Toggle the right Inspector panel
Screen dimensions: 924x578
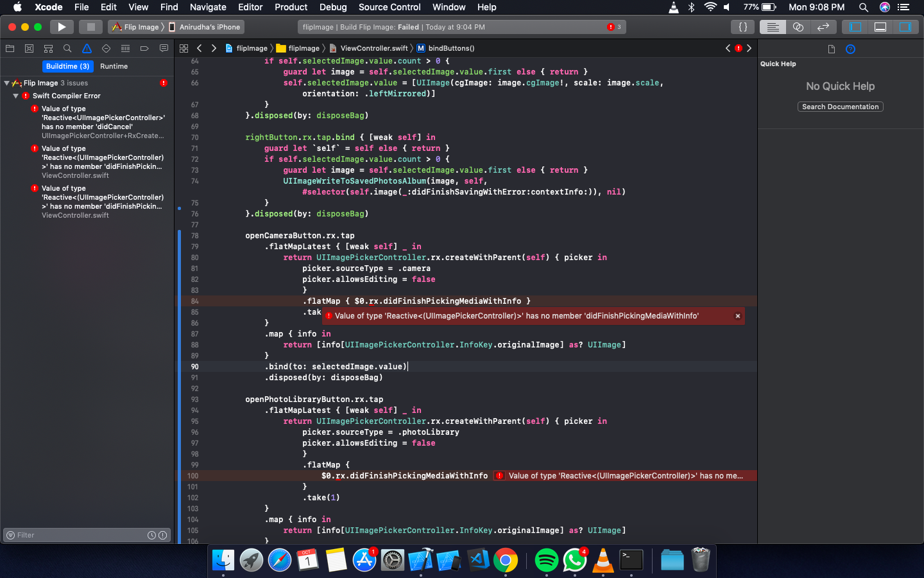(x=905, y=26)
